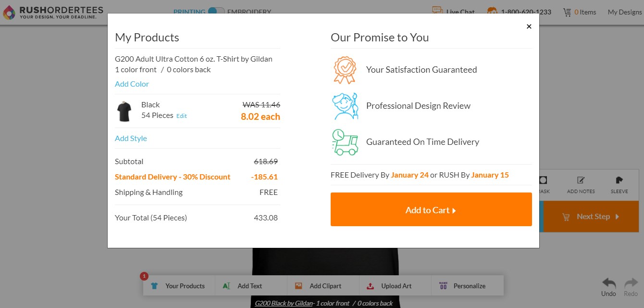The width and height of the screenshot is (644, 308).
Task: Click the 1-800-620-1233 phone number
Action: [x=526, y=12]
